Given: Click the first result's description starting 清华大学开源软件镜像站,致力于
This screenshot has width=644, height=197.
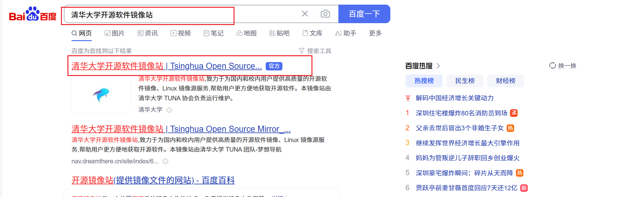Looking at the screenshot, I should coord(234,88).
